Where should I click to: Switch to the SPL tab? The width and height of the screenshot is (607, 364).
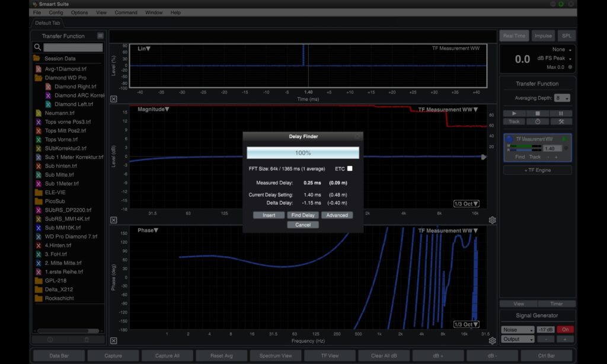click(x=566, y=36)
